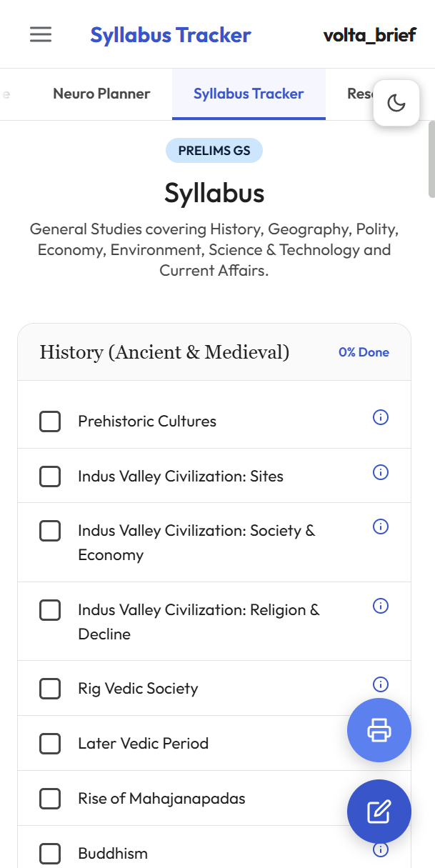Switch to the Neuro Planner tab
This screenshot has height=868, width=435.
[101, 94]
